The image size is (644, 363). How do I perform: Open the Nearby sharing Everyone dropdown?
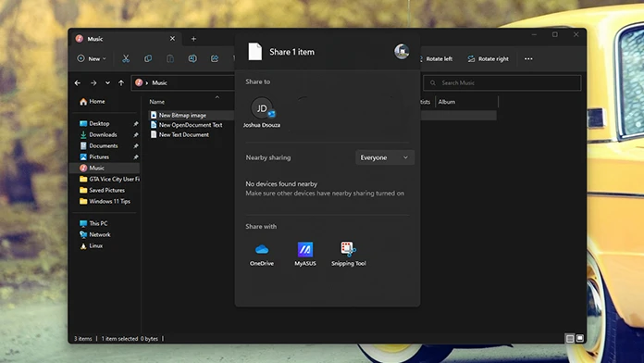pos(384,157)
